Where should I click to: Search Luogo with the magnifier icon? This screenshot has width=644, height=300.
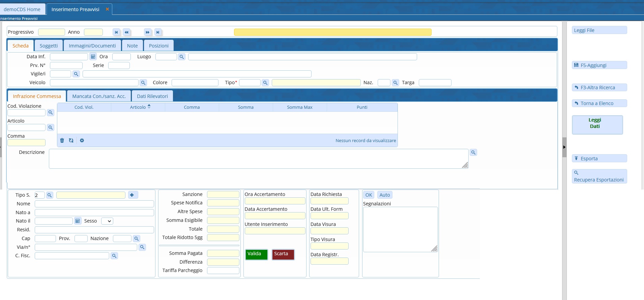coord(182,57)
